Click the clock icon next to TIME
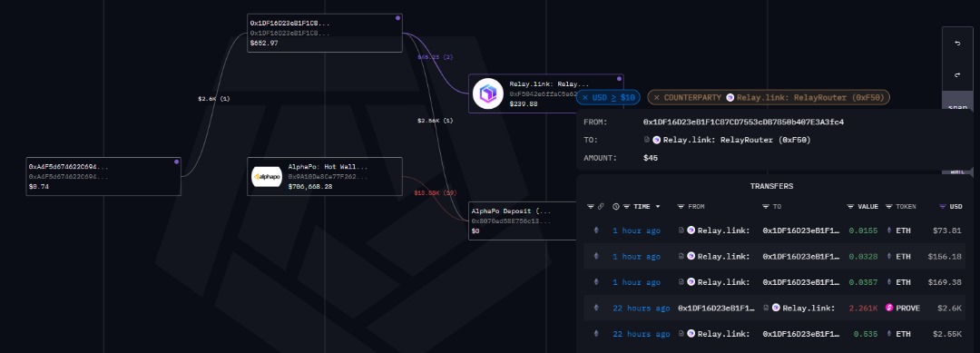The image size is (980, 353). tap(616, 206)
